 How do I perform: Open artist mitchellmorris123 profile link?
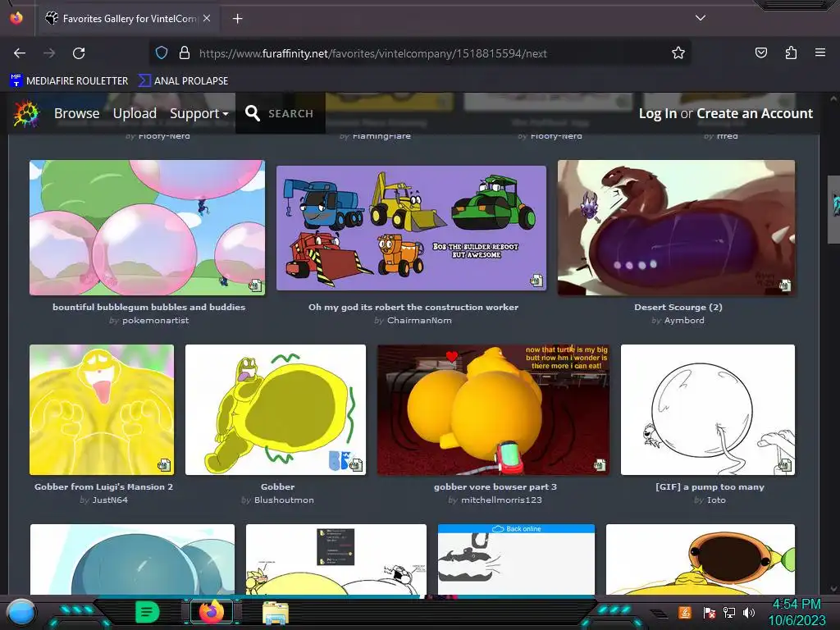(501, 500)
